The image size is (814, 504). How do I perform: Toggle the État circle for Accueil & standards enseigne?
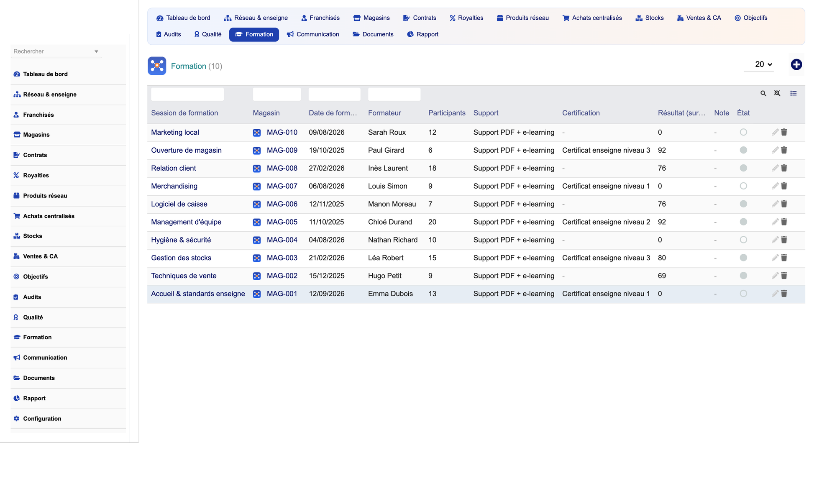tap(743, 294)
